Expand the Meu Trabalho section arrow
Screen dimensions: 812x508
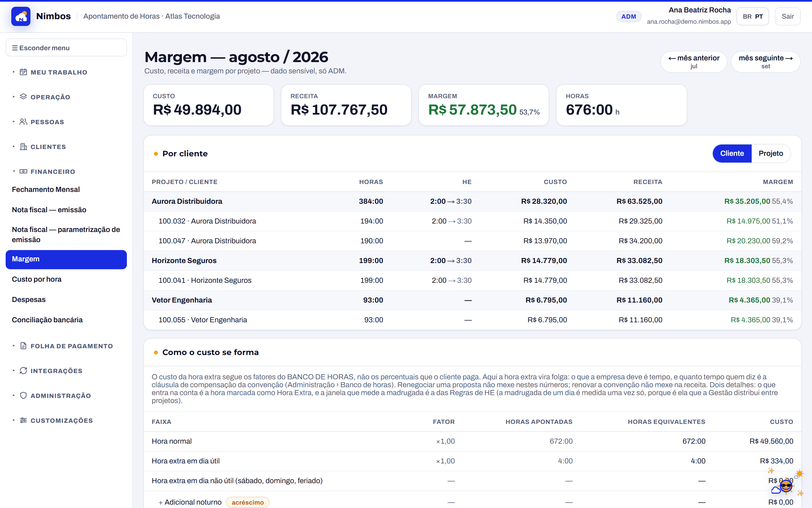click(x=14, y=72)
